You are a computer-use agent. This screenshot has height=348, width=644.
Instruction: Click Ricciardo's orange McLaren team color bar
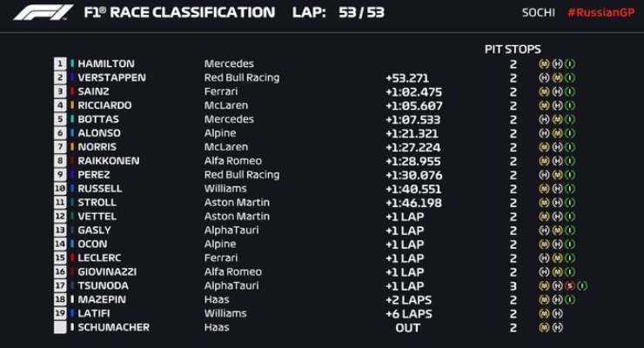[72, 105]
